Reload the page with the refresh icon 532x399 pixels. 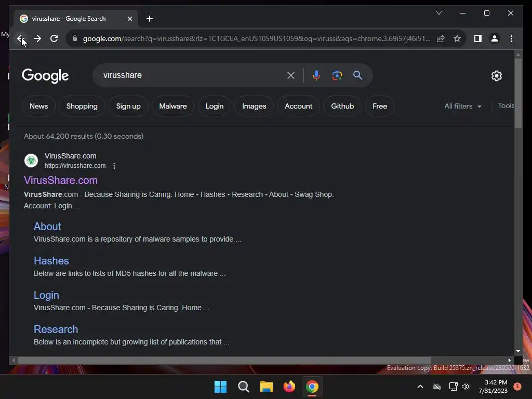click(x=54, y=38)
